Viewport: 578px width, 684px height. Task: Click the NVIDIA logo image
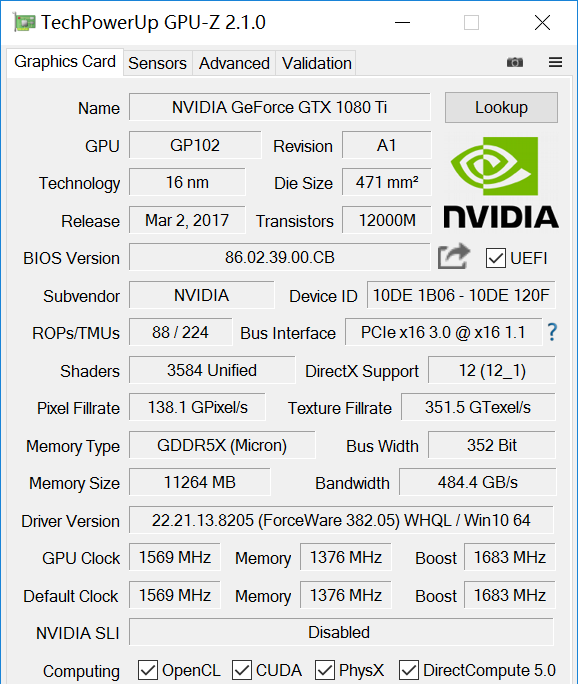(x=501, y=181)
